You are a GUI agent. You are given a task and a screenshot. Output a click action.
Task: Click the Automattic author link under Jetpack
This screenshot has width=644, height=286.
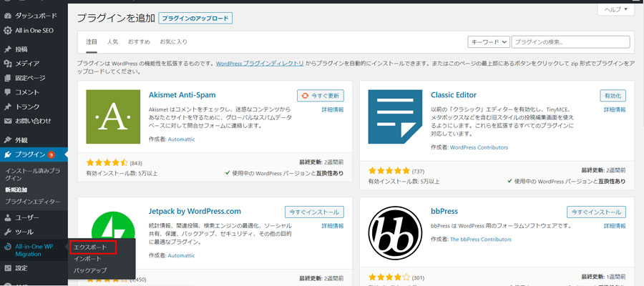point(182,256)
